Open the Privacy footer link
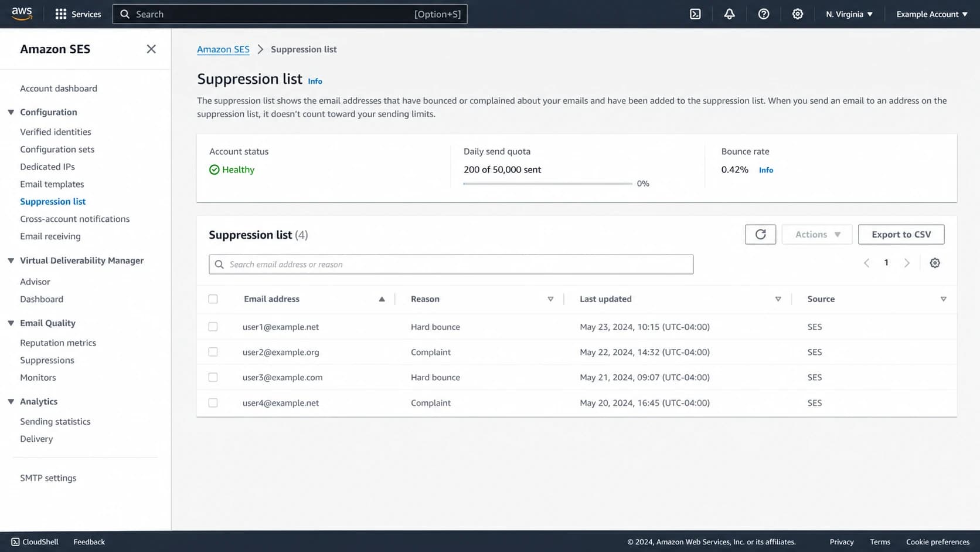Screen dimensions: 980x552 tap(842, 542)
